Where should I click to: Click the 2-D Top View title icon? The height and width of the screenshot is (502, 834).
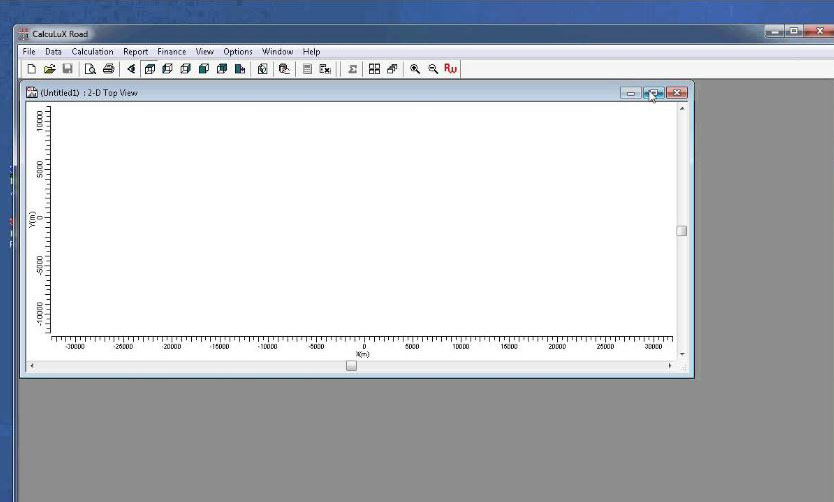pyautogui.click(x=32, y=93)
